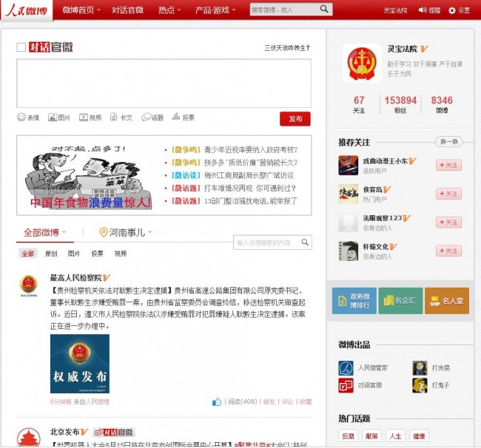The image size is (481, 448).
Task: Add topic with 话题 icon
Action: pyautogui.click(x=146, y=117)
